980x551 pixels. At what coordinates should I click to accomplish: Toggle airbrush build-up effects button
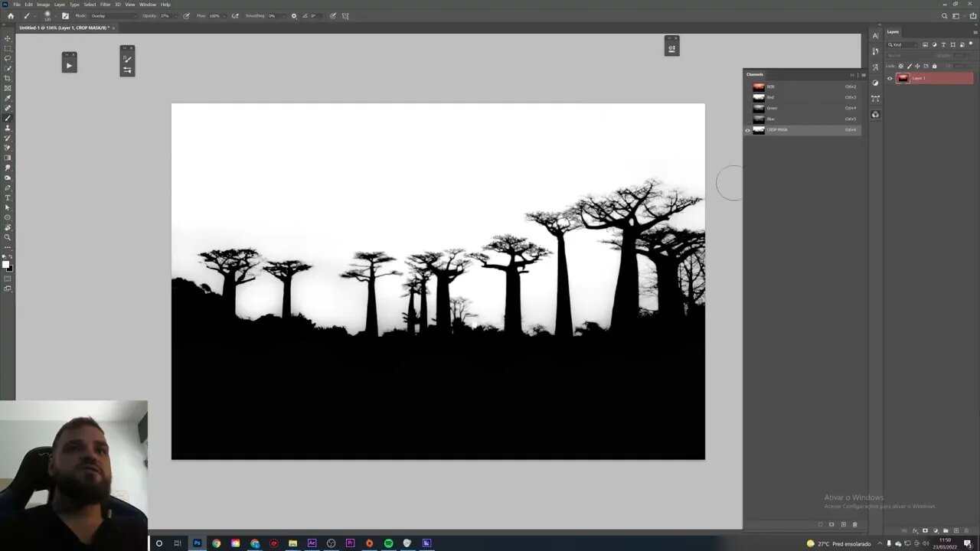pos(235,15)
